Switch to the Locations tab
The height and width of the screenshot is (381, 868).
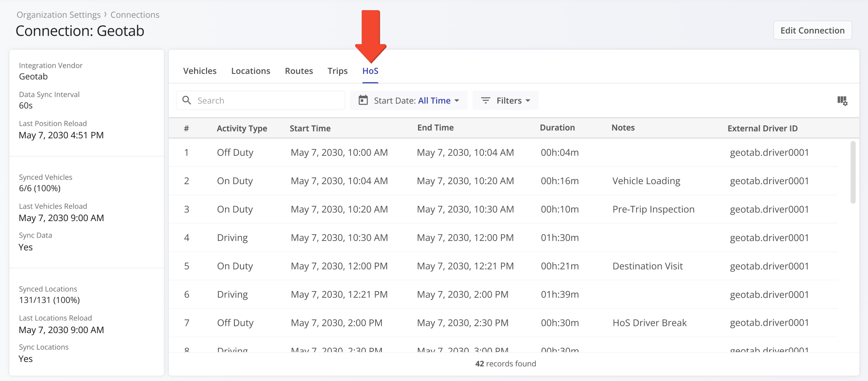click(x=250, y=71)
